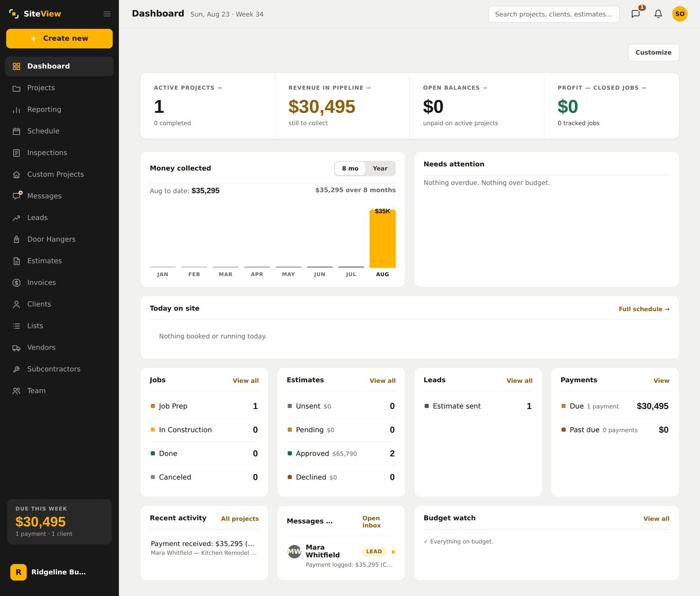Screen dimensions: 700x596
Task: Open the messages chat icon in header
Action: tap(636, 14)
